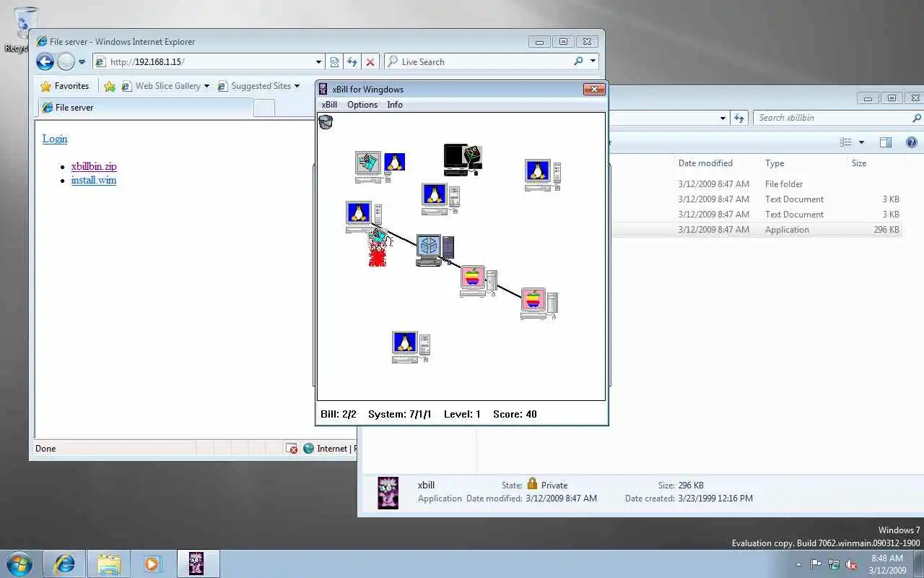
Task: Click the install.wim link
Action: (x=94, y=180)
